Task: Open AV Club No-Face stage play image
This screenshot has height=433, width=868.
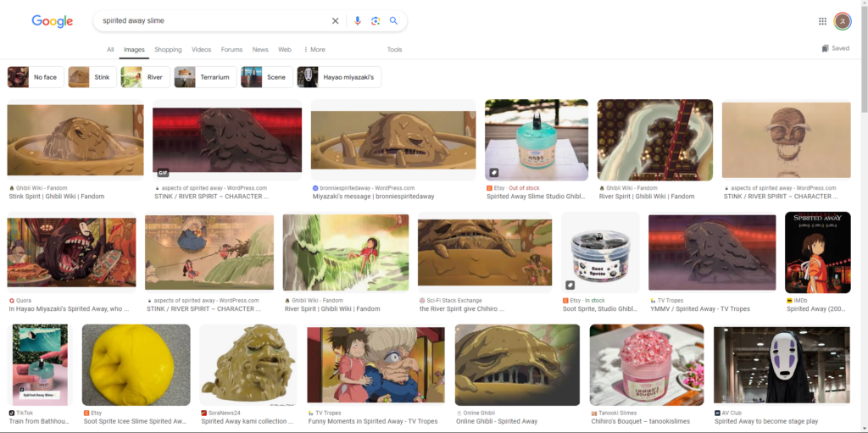Action: pyautogui.click(x=782, y=365)
